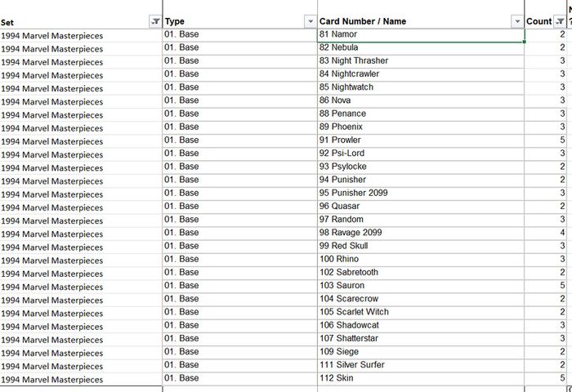Select the cell '95 Punisher 2099'
572x392 pixels.
(421, 194)
